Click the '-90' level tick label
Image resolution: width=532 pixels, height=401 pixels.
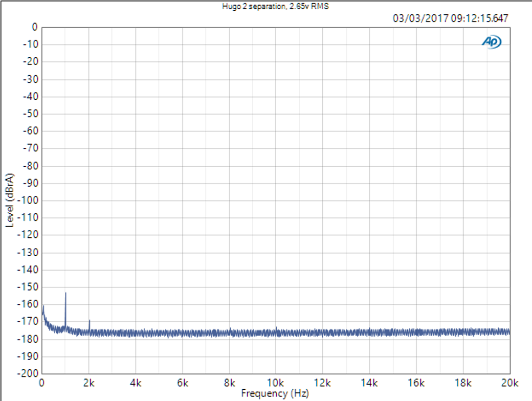[x=30, y=183]
